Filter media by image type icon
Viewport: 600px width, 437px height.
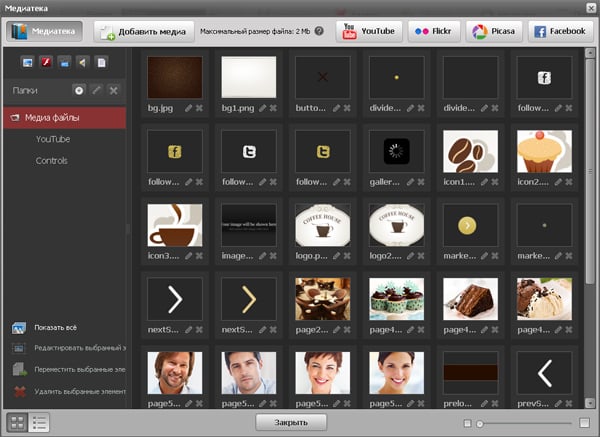point(29,63)
